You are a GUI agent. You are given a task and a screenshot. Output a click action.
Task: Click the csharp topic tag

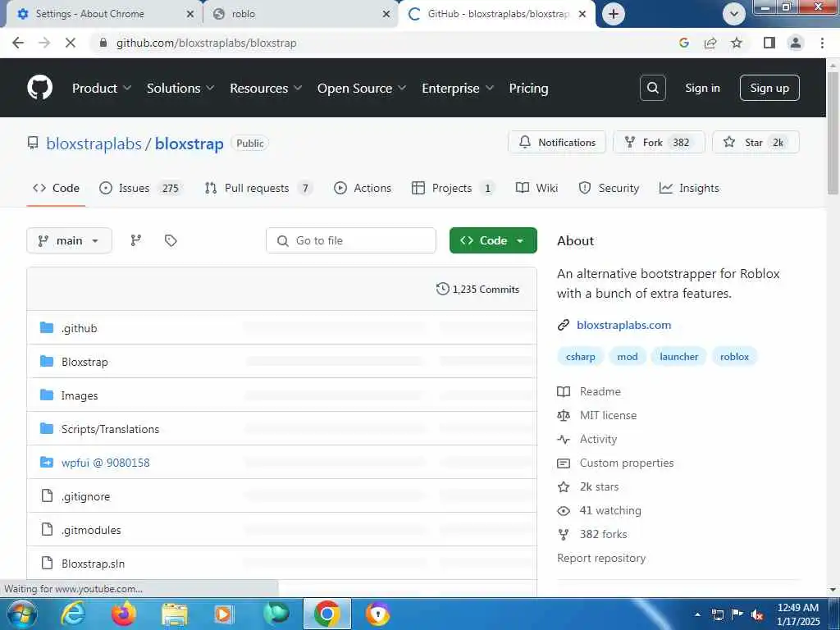click(580, 357)
